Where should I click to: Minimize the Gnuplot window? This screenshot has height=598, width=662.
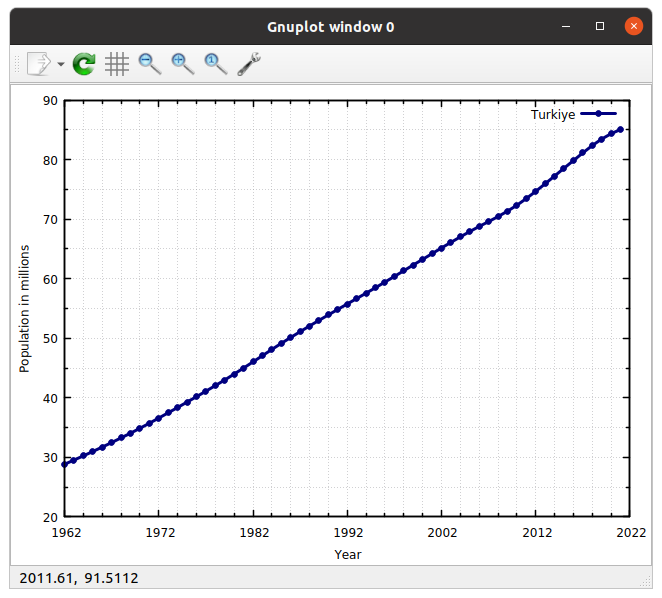[567, 27]
